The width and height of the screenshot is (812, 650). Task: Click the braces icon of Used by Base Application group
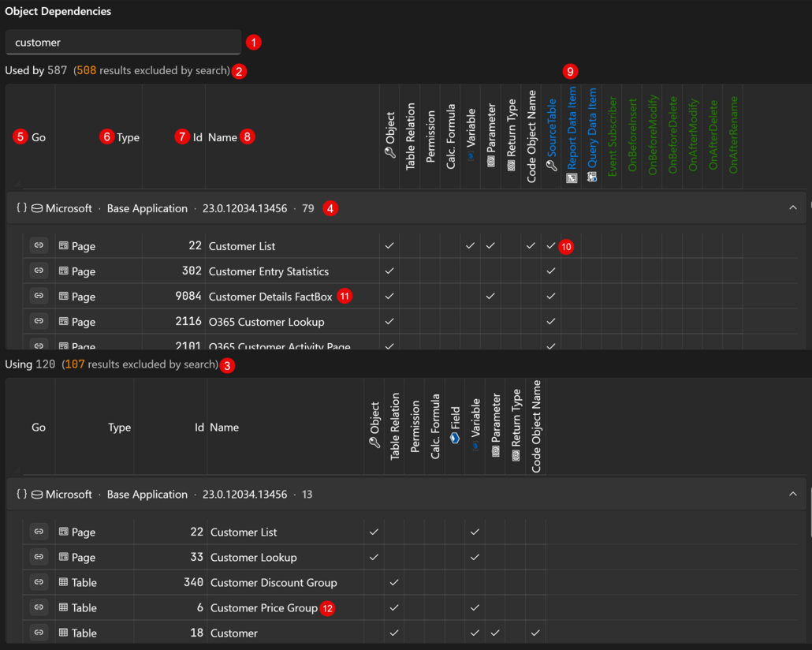pos(22,208)
